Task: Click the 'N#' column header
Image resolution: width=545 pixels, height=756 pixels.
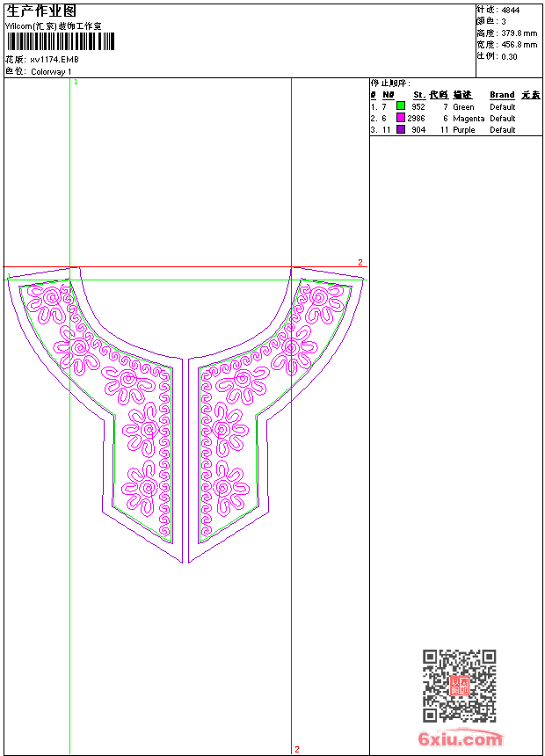Action: (x=389, y=95)
